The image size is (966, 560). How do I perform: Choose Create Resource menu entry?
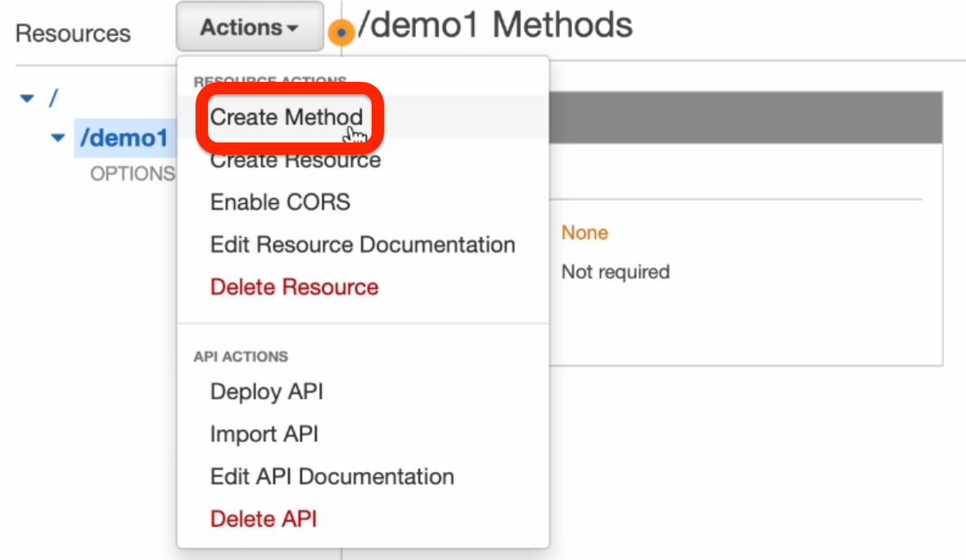tap(295, 160)
